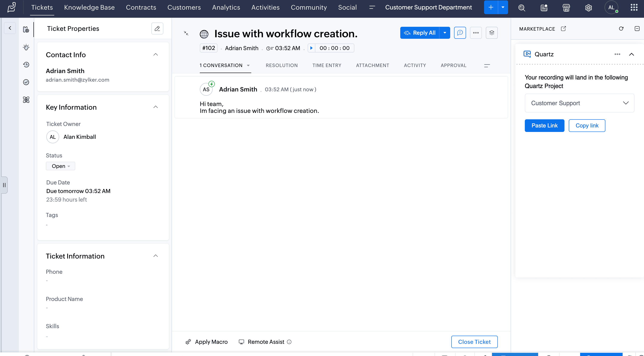Click the comment bubble icon beside Reply All

point(460,33)
